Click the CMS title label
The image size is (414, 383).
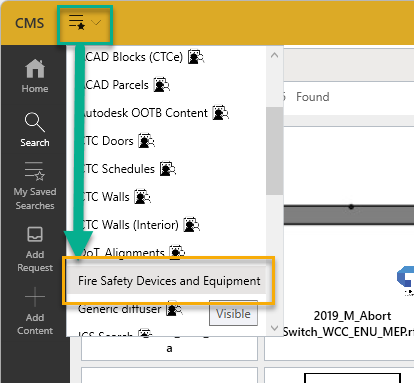(30, 23)
